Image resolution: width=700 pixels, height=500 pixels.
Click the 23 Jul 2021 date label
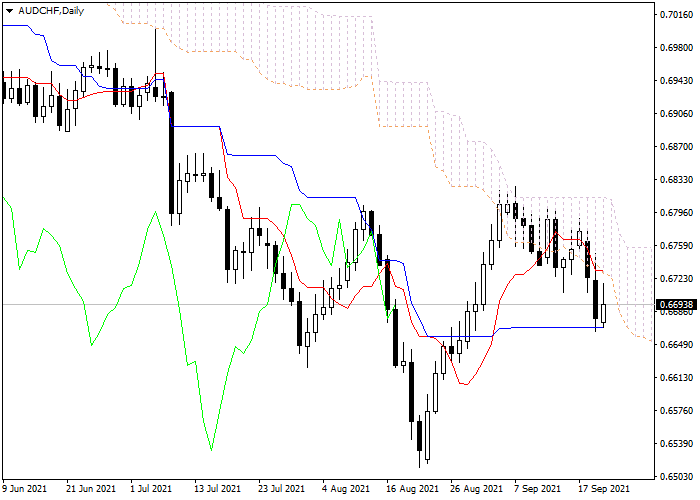tap(282, 489)
